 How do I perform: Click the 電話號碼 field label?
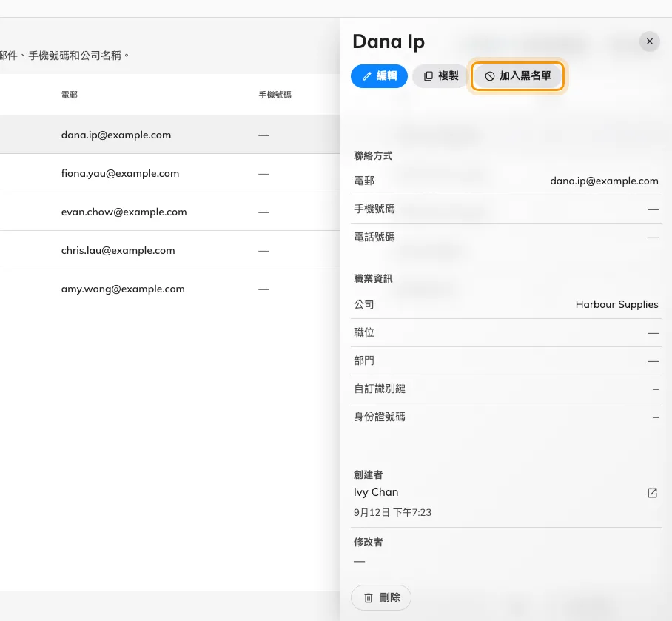[x=374, y=237]
